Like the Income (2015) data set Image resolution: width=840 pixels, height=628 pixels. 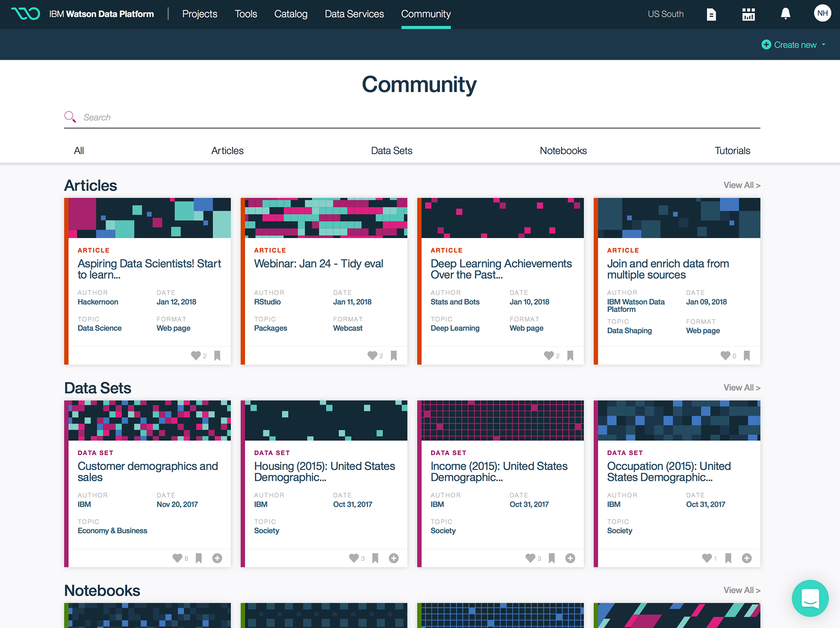[530, 558]
